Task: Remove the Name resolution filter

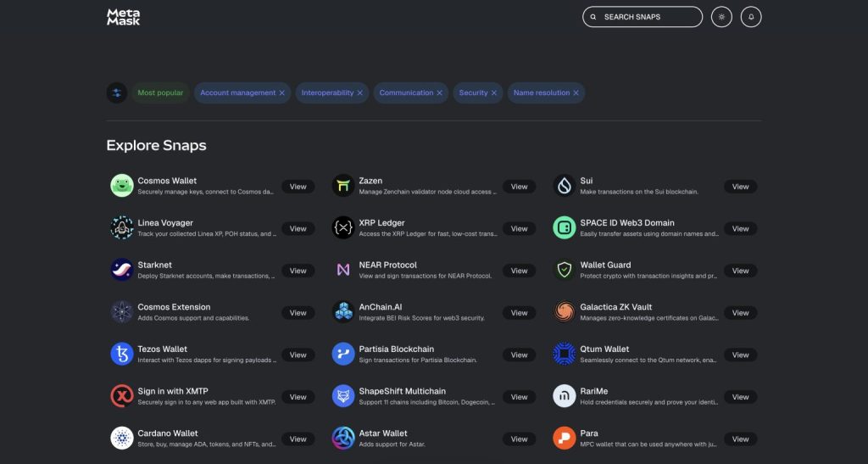Action: click(x=576, y=93)
